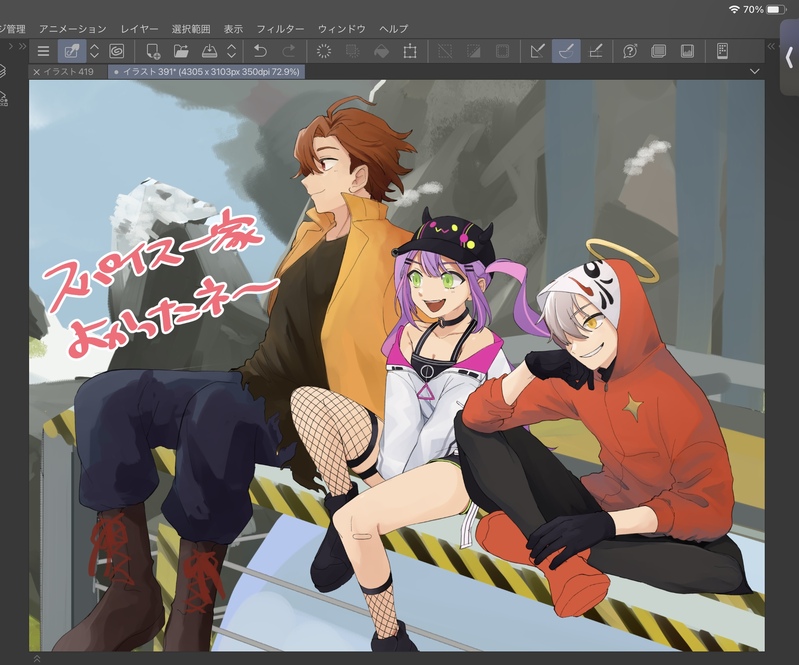Select the イラスト 391 canvas tab

coord(206,72)
